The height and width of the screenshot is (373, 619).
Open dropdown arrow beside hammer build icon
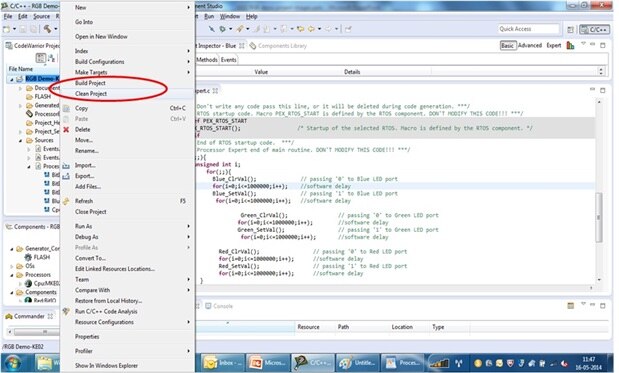56,29
